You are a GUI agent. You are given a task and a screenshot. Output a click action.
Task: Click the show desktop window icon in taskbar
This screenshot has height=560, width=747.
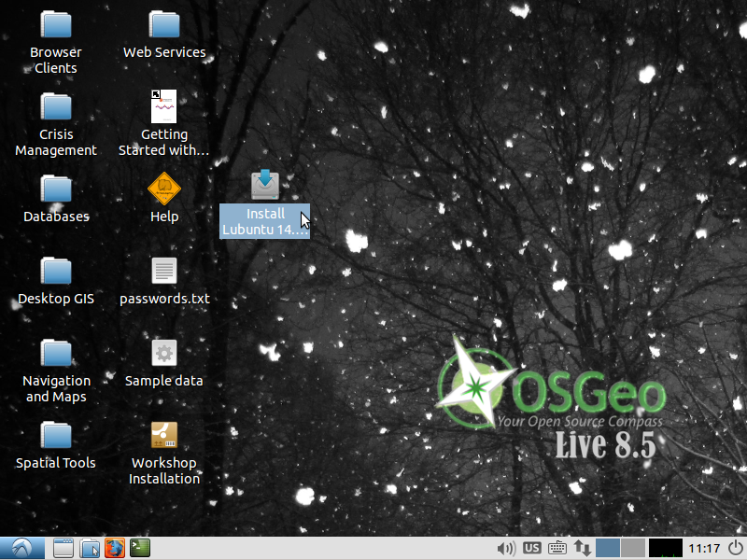click(63, 548)
